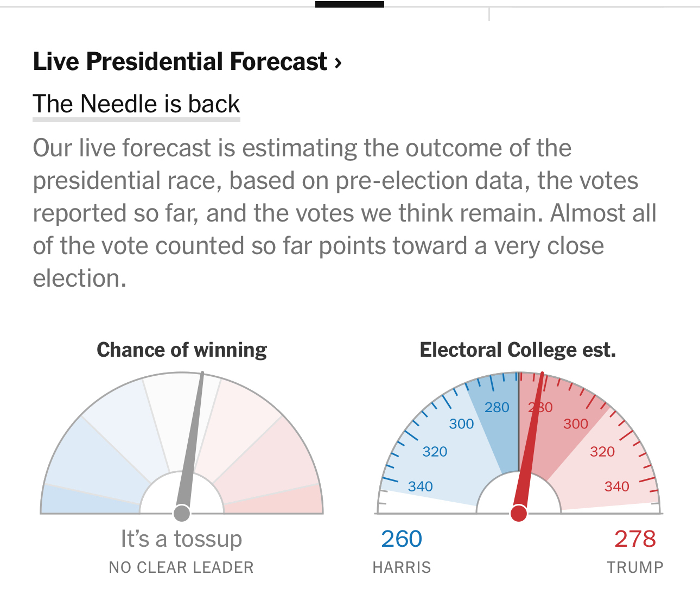Select the HARRIS candidate label
This screenshot has width=700, height=594.
402,567
